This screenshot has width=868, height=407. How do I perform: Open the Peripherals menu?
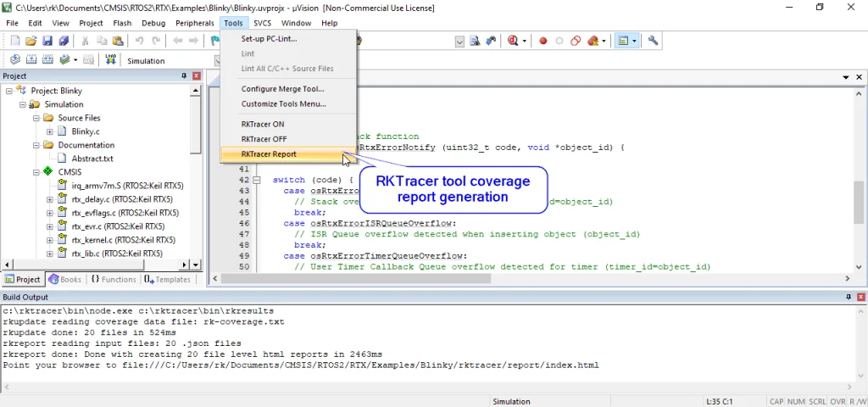pyautogui.click(x=194, y=23)
